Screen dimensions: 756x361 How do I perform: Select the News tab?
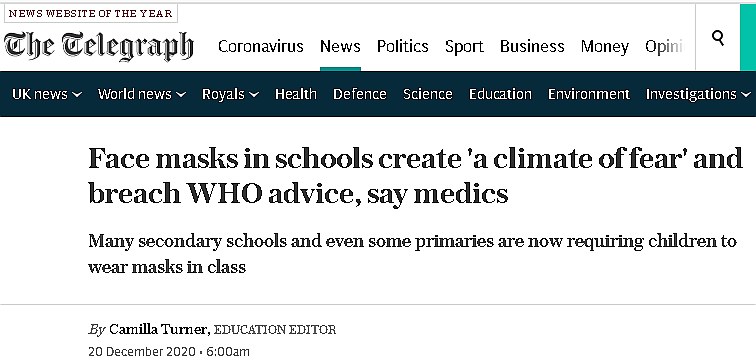pos(340,46)
